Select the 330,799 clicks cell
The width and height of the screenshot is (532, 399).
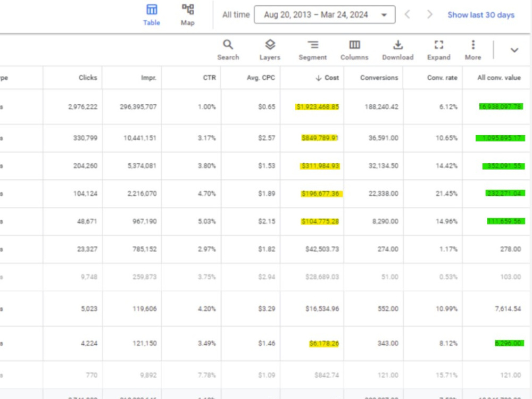(x=85, y=138)
